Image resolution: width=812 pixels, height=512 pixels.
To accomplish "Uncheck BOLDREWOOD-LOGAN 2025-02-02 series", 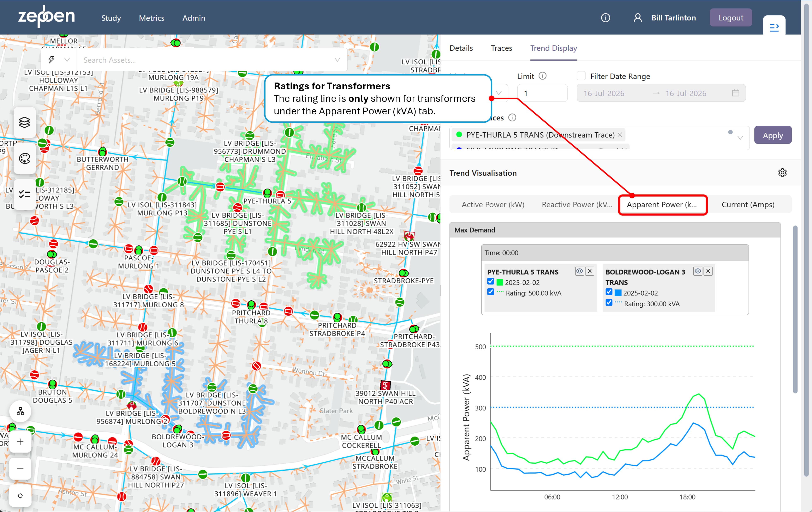I will click(609, 292).
